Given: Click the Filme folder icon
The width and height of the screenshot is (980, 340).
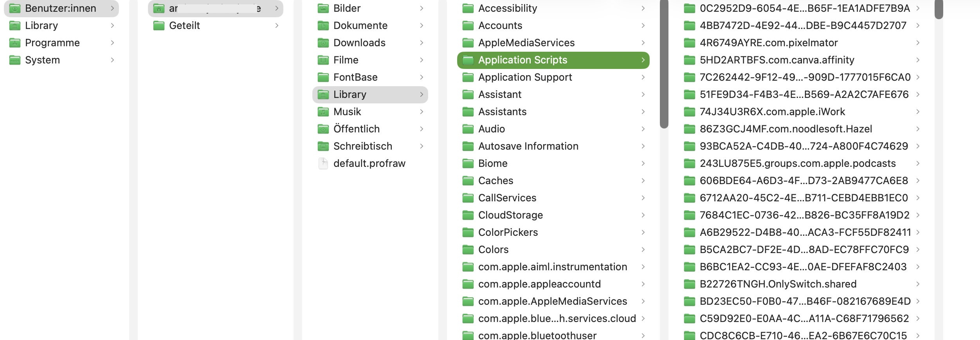Looking at the screenshot, I should click(x=323, y=60).
